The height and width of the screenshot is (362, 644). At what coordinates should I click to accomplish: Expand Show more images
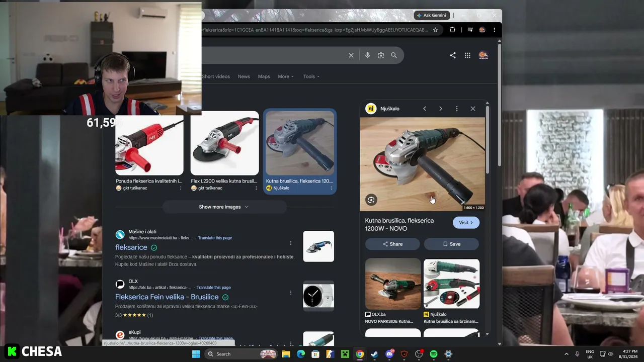(224, 207)
